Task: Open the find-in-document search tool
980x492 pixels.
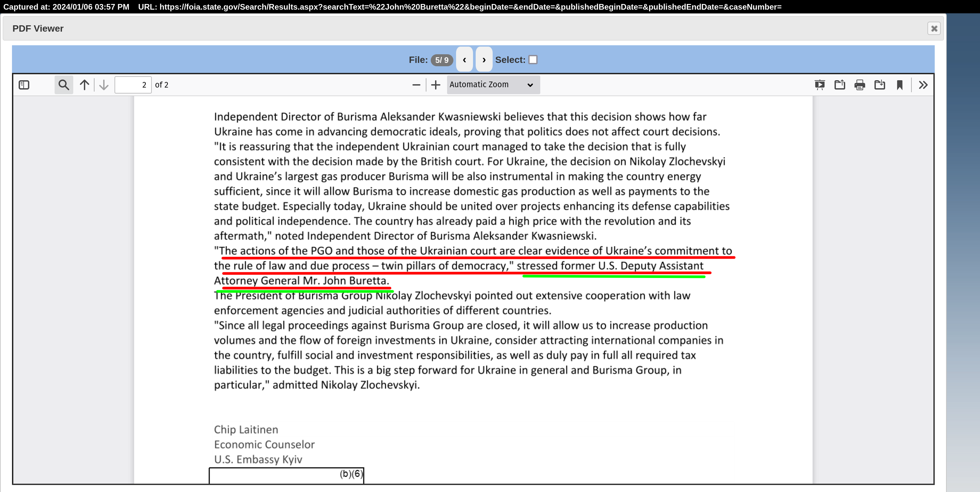Action: [64, 85]
